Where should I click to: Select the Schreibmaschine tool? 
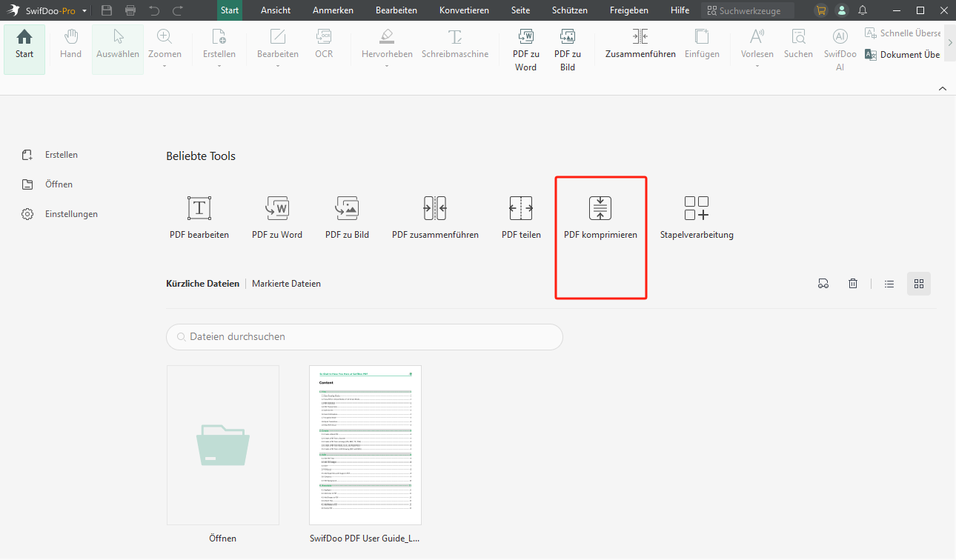455,44
